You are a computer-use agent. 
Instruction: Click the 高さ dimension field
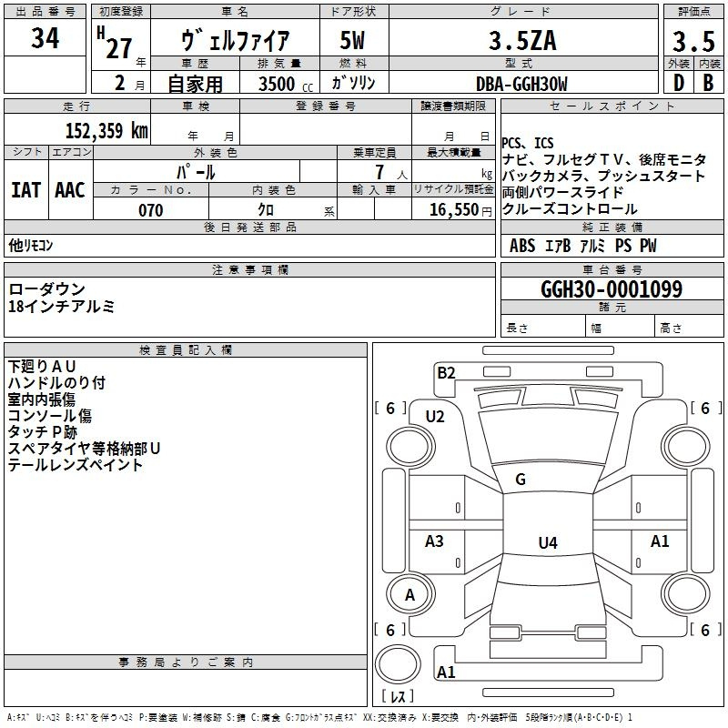tap(689, 328)
